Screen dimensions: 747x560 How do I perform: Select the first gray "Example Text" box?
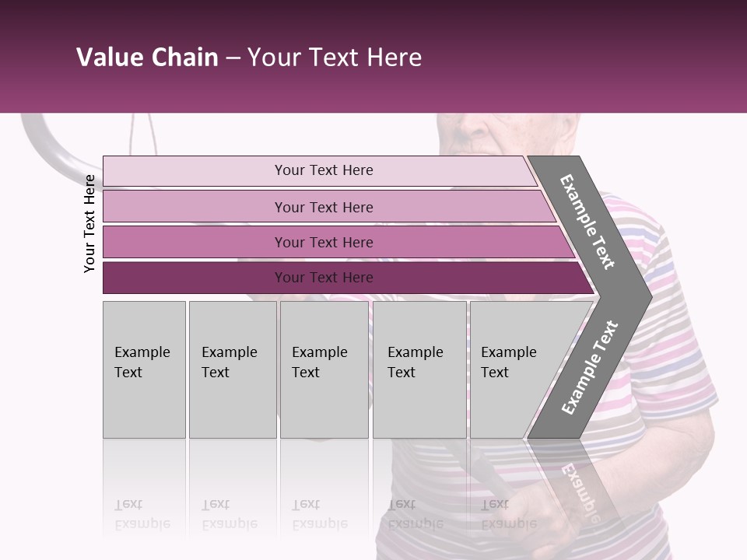point(144,369)
